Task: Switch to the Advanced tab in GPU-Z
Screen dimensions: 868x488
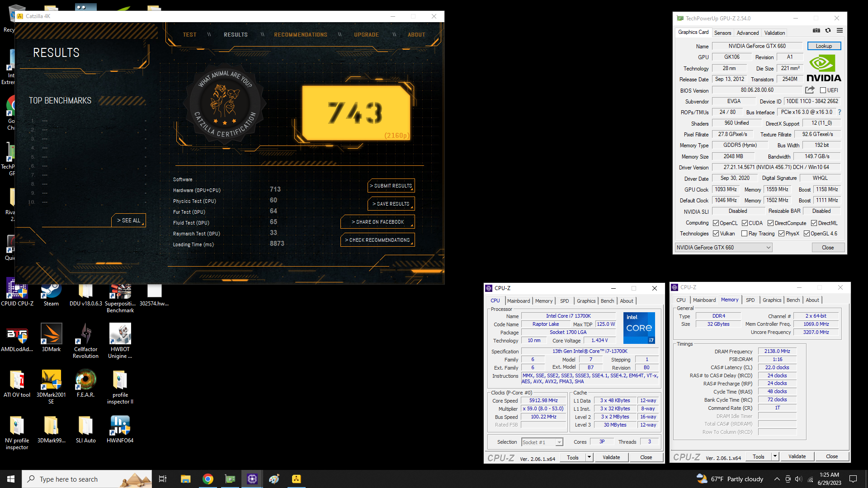Action: point(747,33)
